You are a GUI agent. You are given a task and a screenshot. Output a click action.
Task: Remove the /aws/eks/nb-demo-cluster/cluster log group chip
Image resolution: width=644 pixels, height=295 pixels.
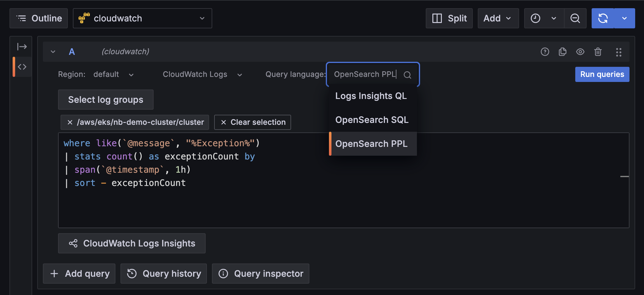pyautogui.click(x=70, y=122)
